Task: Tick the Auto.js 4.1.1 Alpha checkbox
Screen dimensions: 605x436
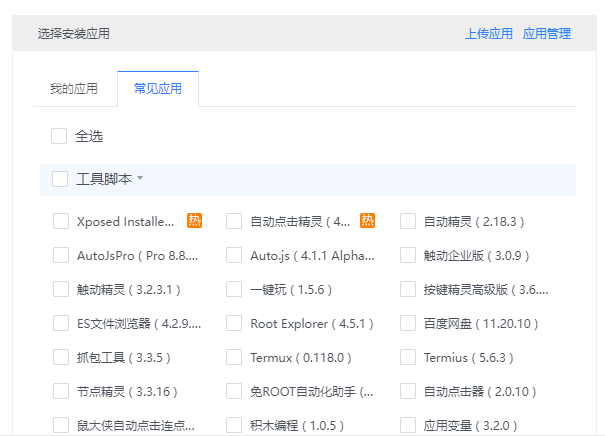Action: (x=234, y=255)
